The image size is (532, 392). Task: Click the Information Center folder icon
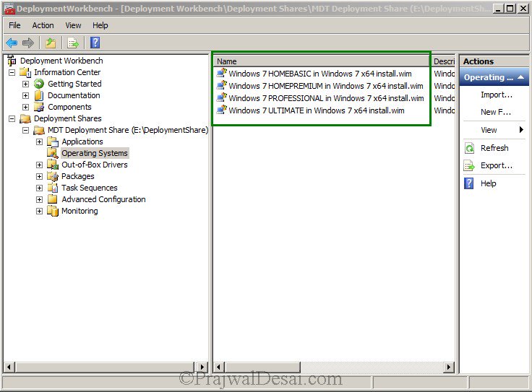[x=25, y=72]
